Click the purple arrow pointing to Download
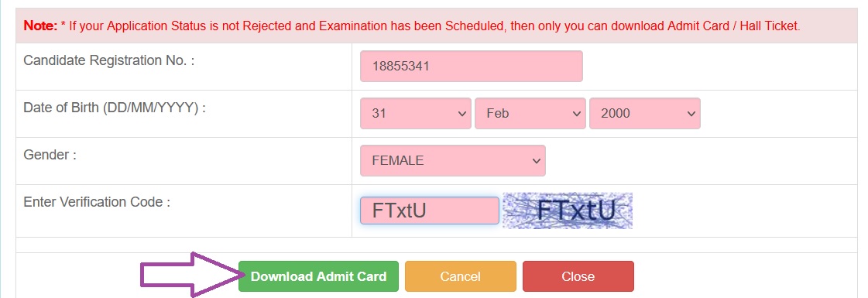 tap(191, 275)
